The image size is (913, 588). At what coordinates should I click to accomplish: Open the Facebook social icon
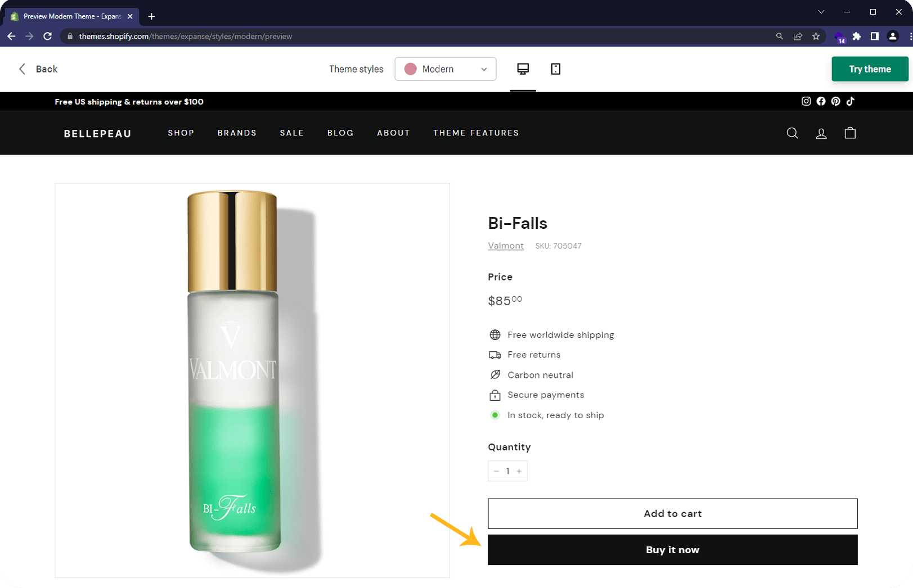(x=821, y=101)
